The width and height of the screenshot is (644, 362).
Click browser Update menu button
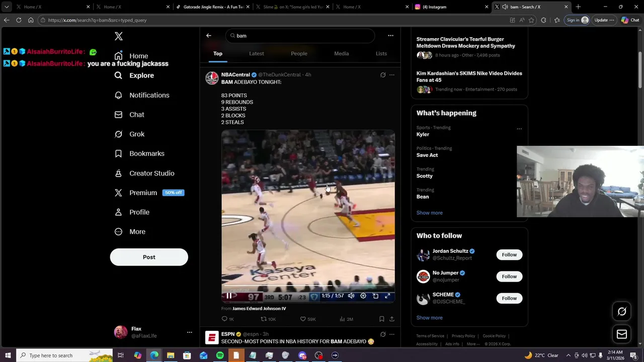[x=604, y=20]
